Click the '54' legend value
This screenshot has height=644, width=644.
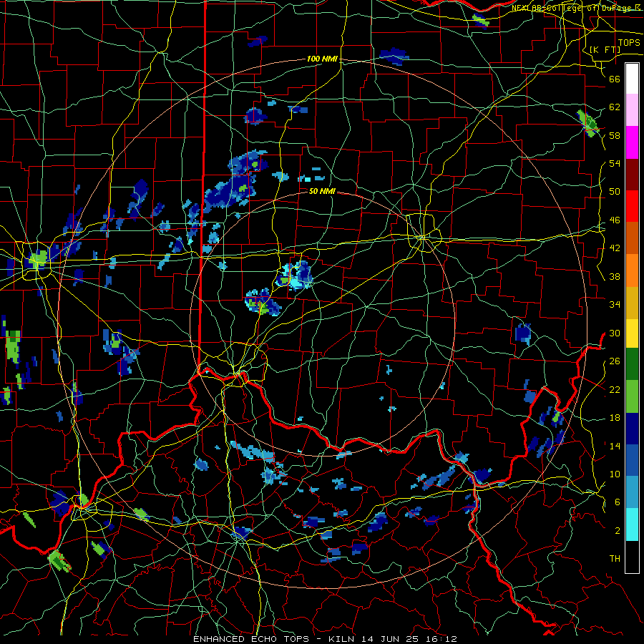pos(615,164)
